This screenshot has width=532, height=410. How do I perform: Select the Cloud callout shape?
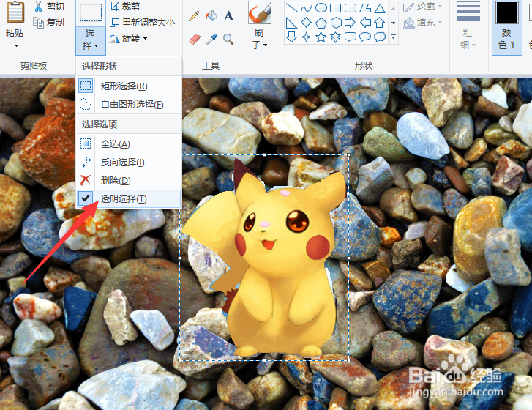pos(380,37)
